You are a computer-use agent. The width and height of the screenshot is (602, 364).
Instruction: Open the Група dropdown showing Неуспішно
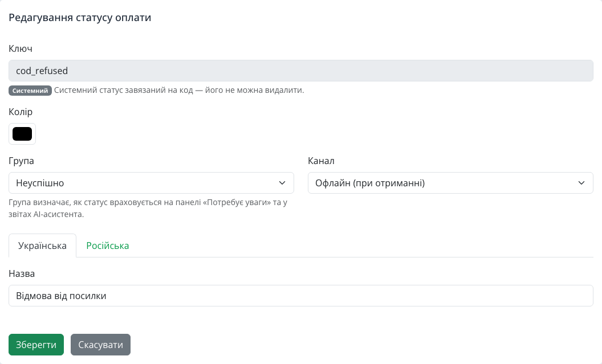click(x=151, y=183)
